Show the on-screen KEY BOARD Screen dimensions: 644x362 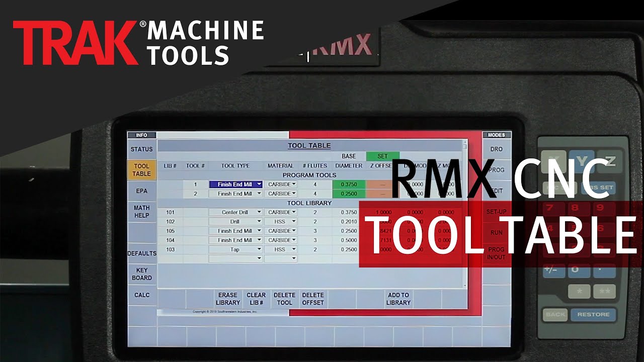tap(141, 274)
